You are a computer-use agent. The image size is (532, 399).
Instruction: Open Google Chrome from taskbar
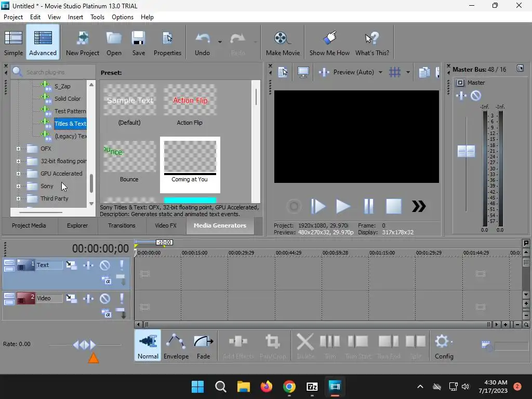coord(289,387)
